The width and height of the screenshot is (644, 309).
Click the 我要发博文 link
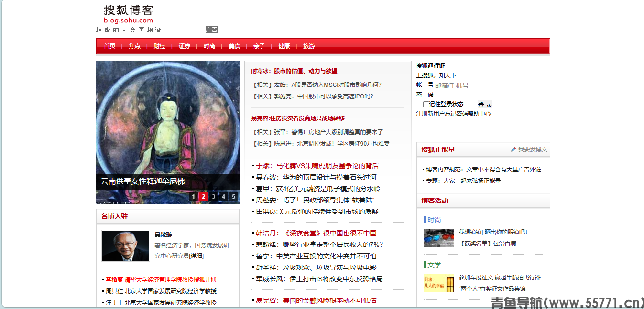coord(533,149)
